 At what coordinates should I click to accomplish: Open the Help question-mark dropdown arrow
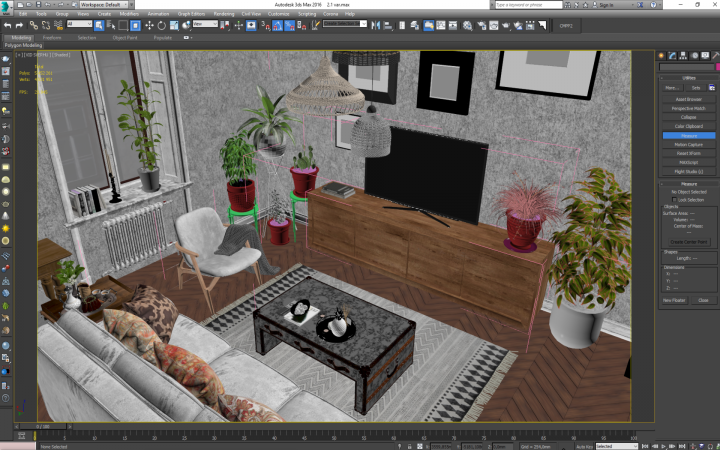660,5
